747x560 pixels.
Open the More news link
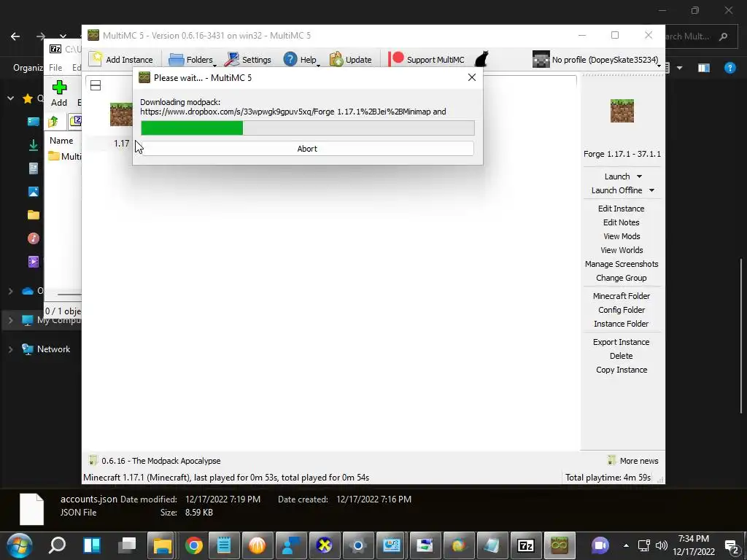click(633, 461)
